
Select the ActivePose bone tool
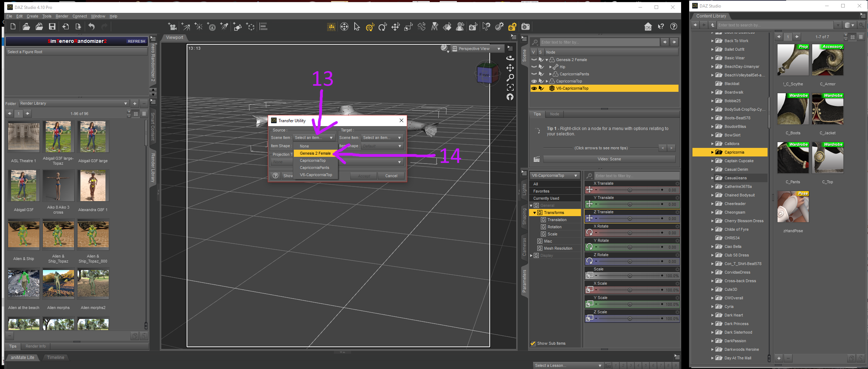[x=421, y=27]
